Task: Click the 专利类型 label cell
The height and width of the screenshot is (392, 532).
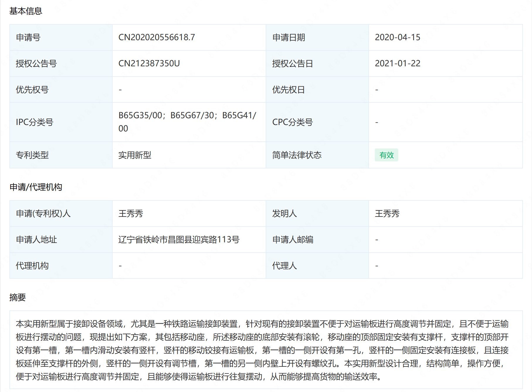Action: pos(61,155)
